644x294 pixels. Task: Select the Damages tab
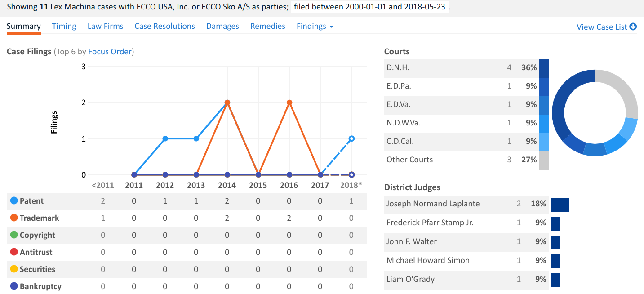[x=222, y=26]
